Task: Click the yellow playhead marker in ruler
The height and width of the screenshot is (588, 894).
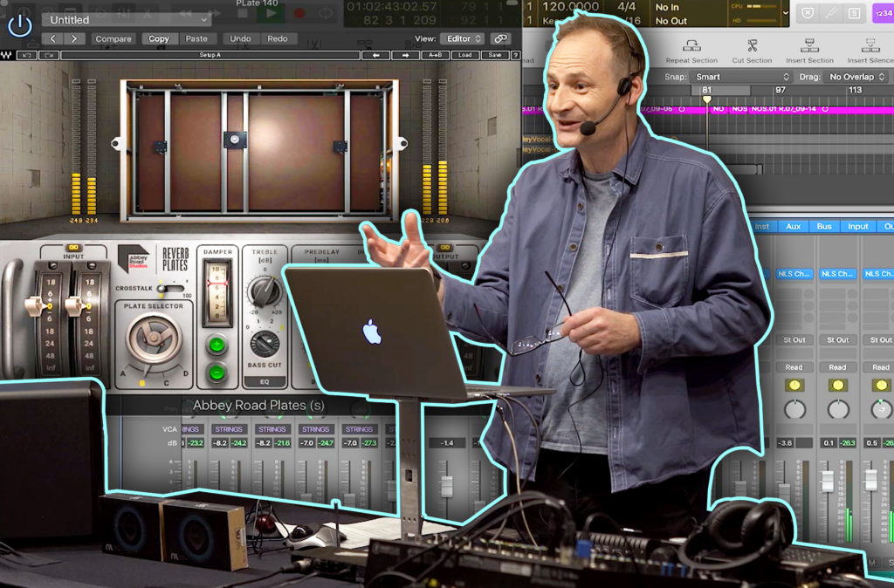Action: click(707, 99)
